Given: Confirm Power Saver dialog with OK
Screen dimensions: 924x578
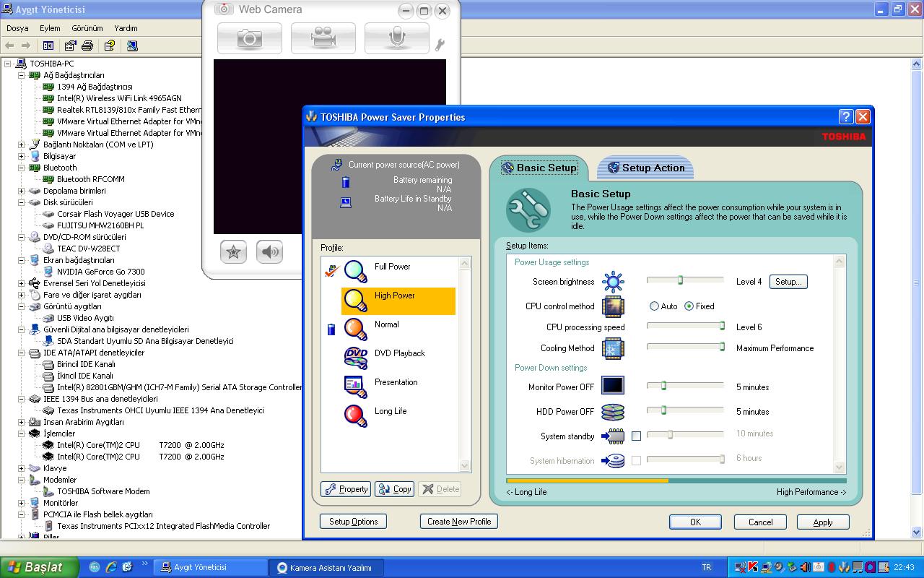Looking at the screenshot, I should coord(695,522).
